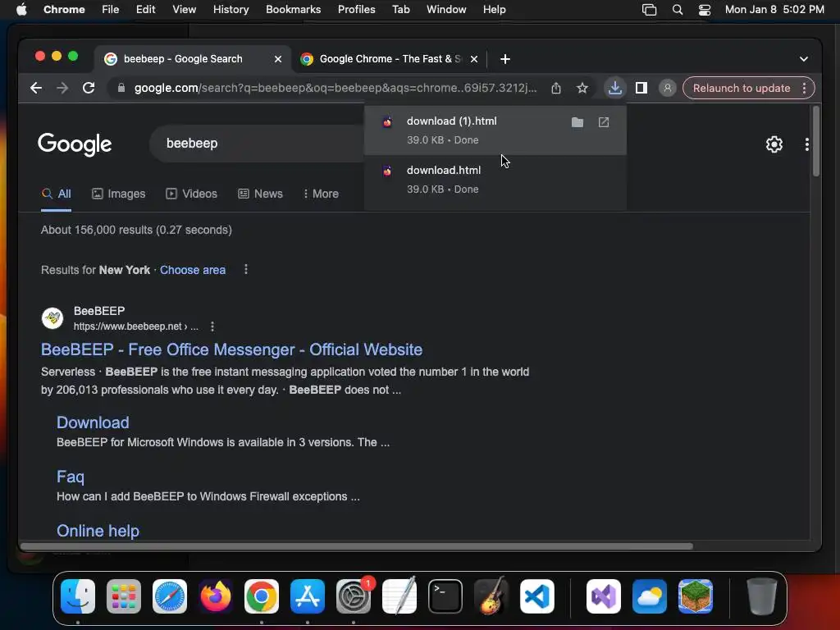
Task: Select the Videos search tab
Action: tap(191, 194)
